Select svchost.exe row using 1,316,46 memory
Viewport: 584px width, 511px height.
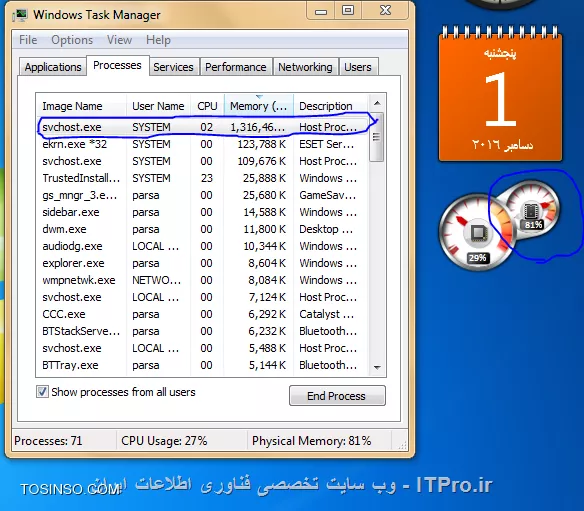(203, 127)
